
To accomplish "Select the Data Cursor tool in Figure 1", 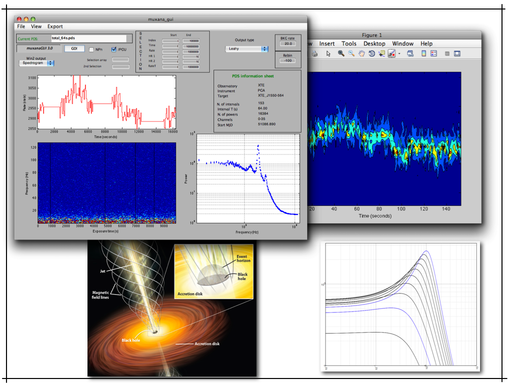I will click(382, 53).
